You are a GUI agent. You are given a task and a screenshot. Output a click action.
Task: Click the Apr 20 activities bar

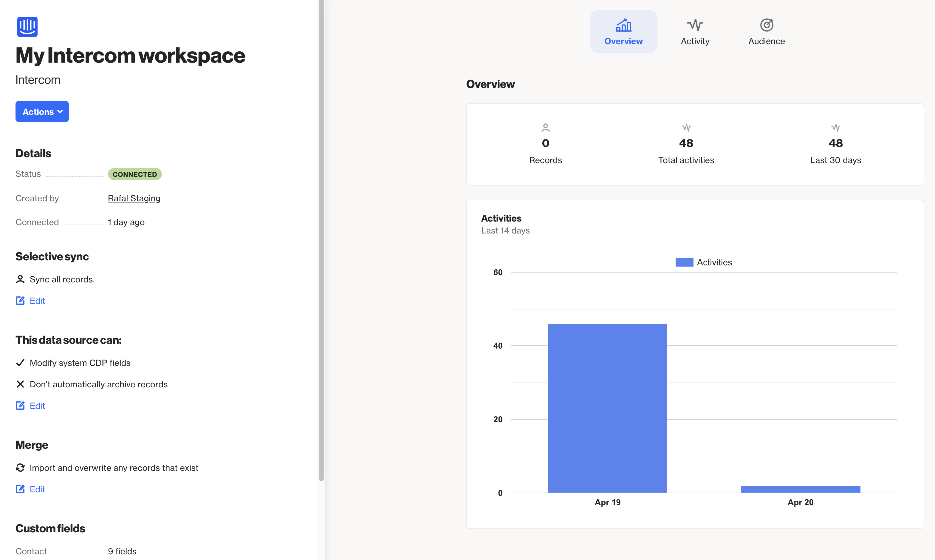pyautogui.click(x=800, y=489)
